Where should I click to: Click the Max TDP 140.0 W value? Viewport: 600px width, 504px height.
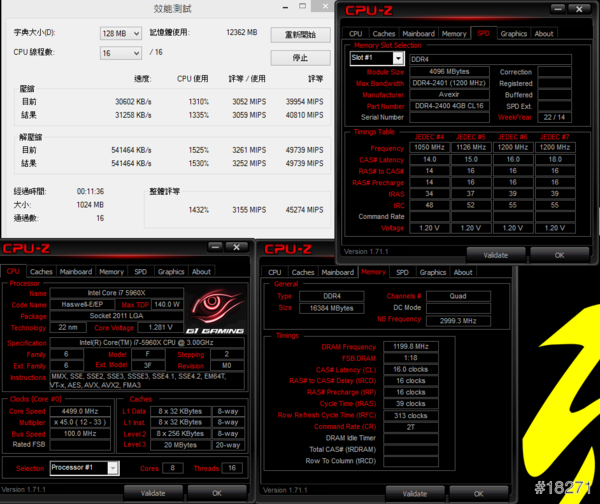click(168, 305)
